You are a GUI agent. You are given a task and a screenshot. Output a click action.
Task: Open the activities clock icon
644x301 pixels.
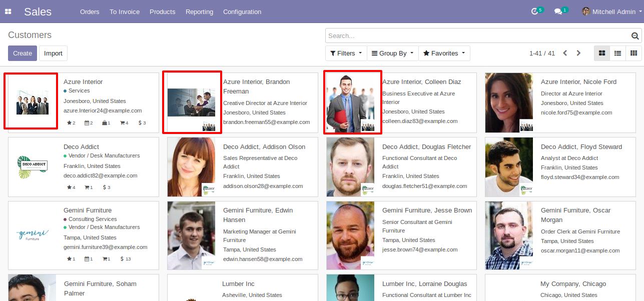pos(534,11)
